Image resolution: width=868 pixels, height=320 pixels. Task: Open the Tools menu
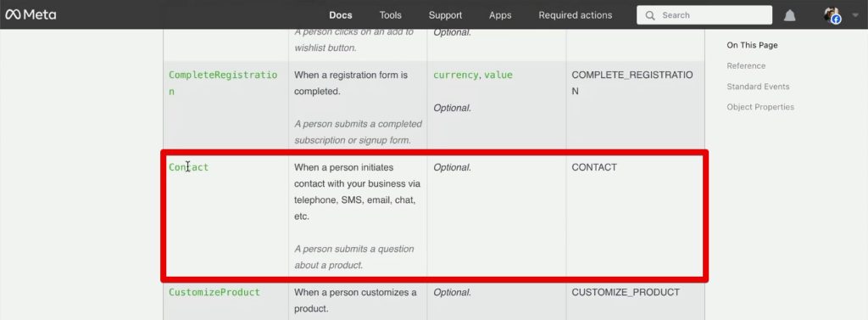(390, 15)
